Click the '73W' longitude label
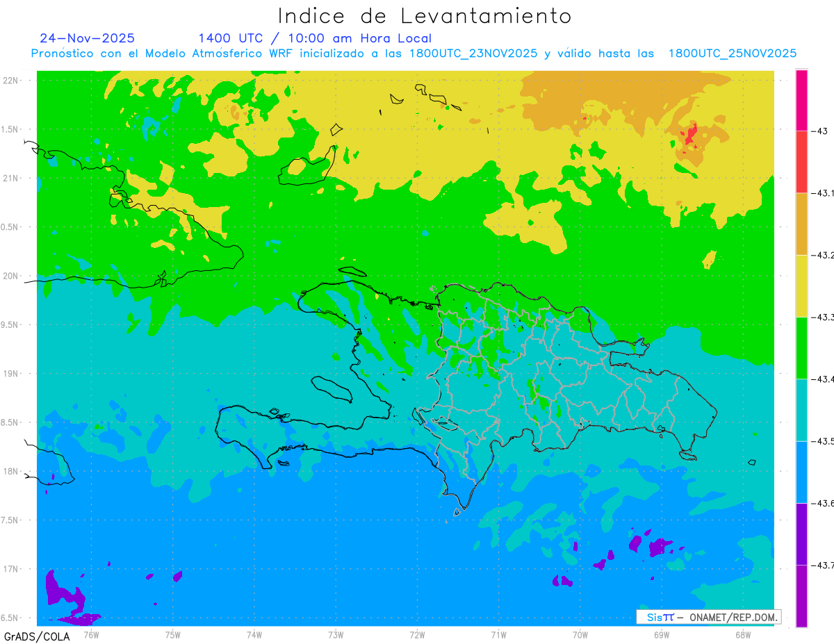Viewport: 834px width, 644px height. (336, 634)
